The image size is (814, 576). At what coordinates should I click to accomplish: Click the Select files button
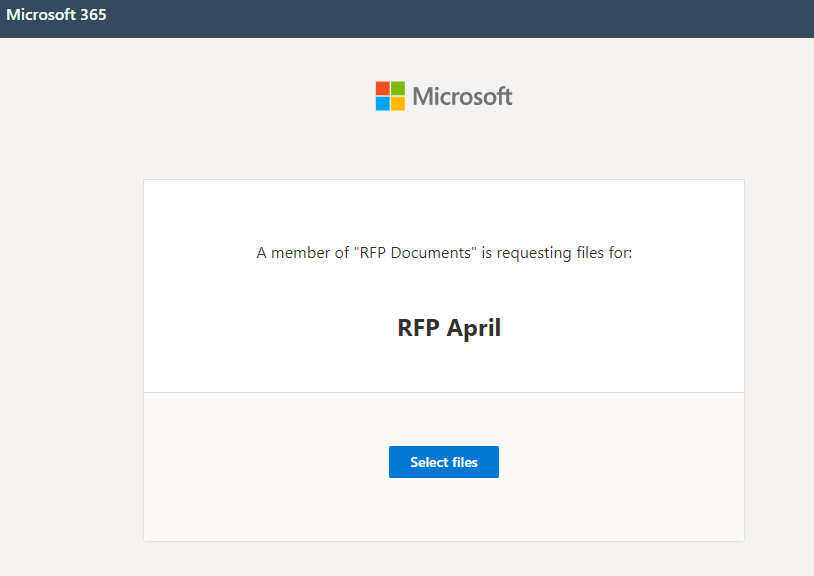coord(443,462)
